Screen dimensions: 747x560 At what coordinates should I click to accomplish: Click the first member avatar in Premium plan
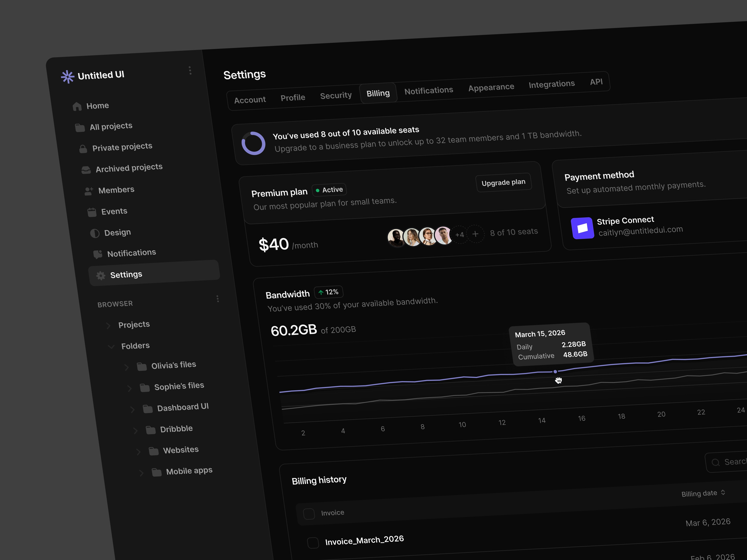click(x=396, y=238)
